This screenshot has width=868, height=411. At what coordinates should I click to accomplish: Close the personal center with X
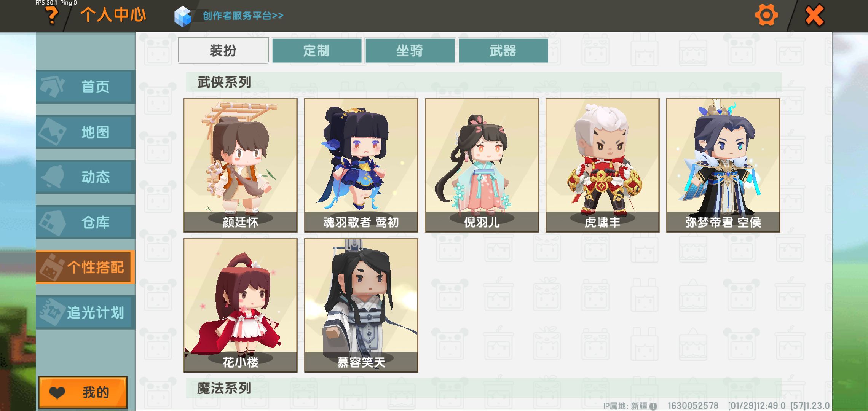(x=814, y=16)
